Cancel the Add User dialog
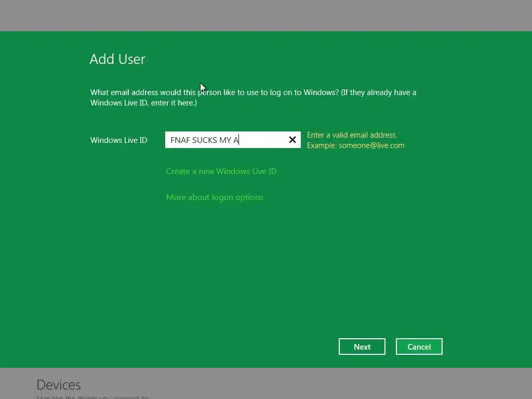Image resolution: width=532 pixels, height=399 pixels. pos(419,347)
